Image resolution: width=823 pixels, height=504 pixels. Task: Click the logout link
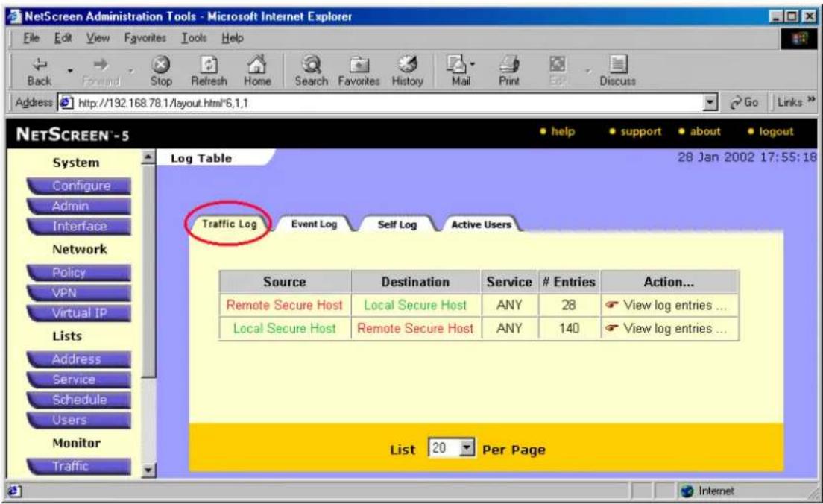coord(776,131)
